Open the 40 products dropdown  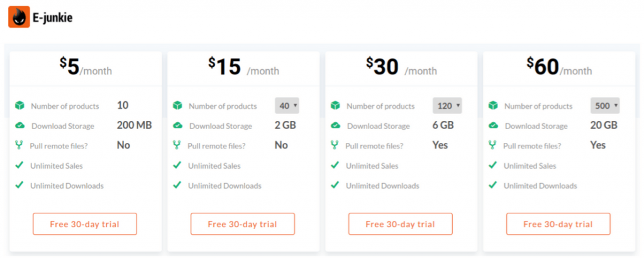pos(287,106)
